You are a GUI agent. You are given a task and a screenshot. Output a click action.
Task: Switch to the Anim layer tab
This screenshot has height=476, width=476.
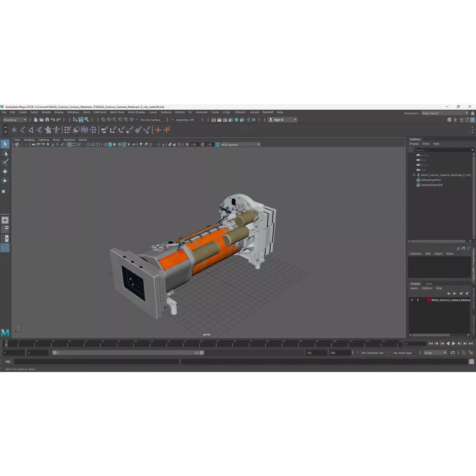pos(429,283)
